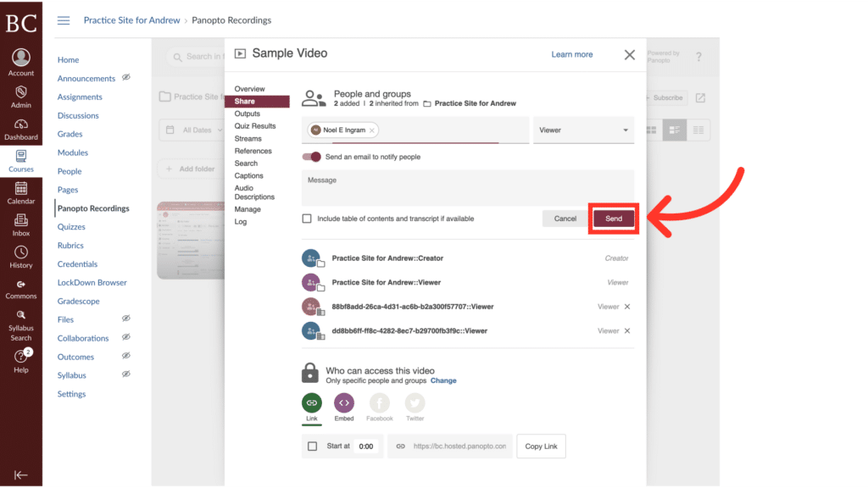Click the Cancel button
Screen dimensions: 868x488
tap(565, 219)
